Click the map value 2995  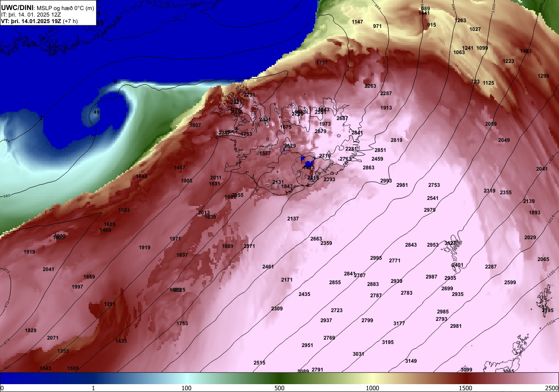pyautogui.click(x=376, y=258)
